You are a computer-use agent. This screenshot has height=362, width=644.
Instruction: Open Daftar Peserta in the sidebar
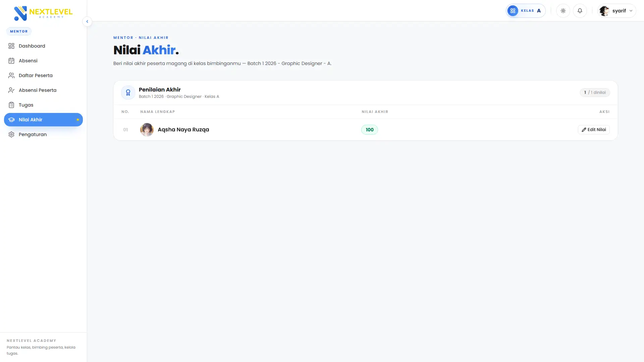43,75
